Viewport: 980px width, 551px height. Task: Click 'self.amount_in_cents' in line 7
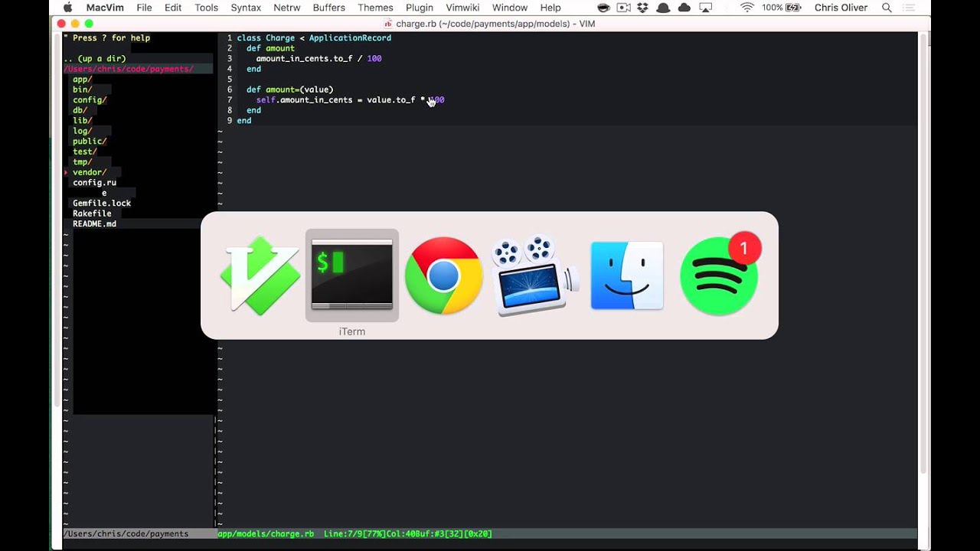point(304,100)
